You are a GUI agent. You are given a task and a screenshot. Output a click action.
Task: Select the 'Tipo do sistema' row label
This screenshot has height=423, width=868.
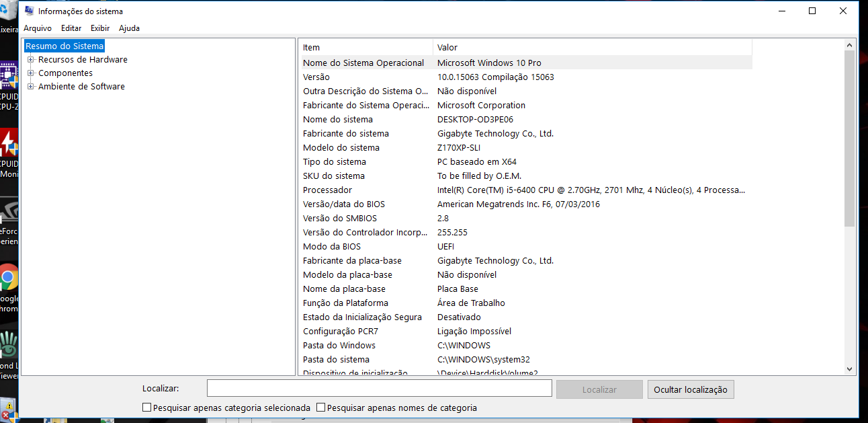[335, 161]
